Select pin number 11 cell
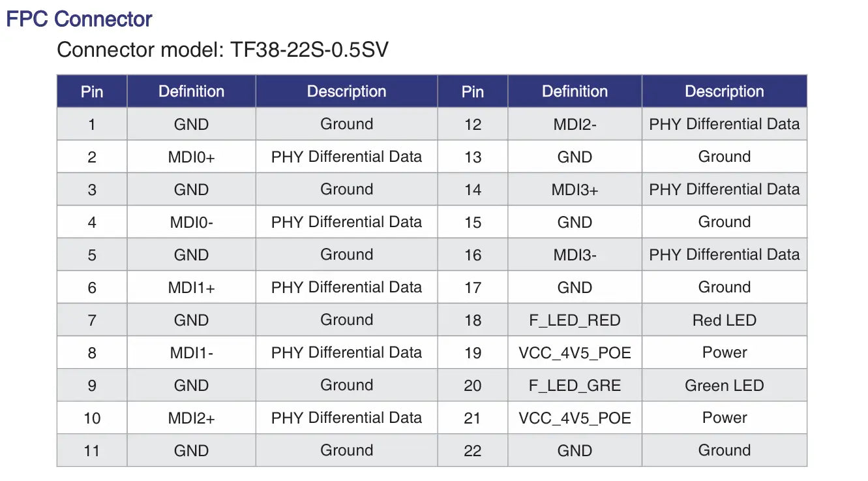This screenshot has width=868, height=481. point(92,451)
